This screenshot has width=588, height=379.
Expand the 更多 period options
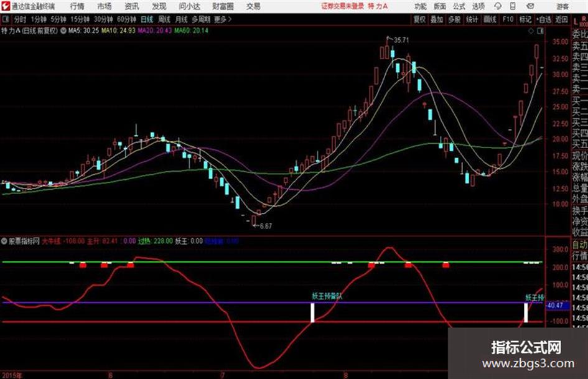[223, 19]
